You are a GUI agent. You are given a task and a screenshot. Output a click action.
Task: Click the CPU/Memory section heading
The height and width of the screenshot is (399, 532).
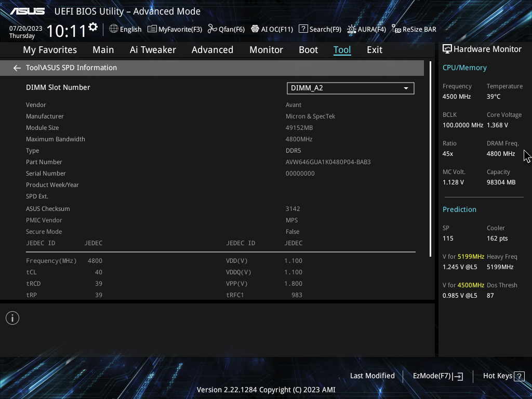(464, 68)
